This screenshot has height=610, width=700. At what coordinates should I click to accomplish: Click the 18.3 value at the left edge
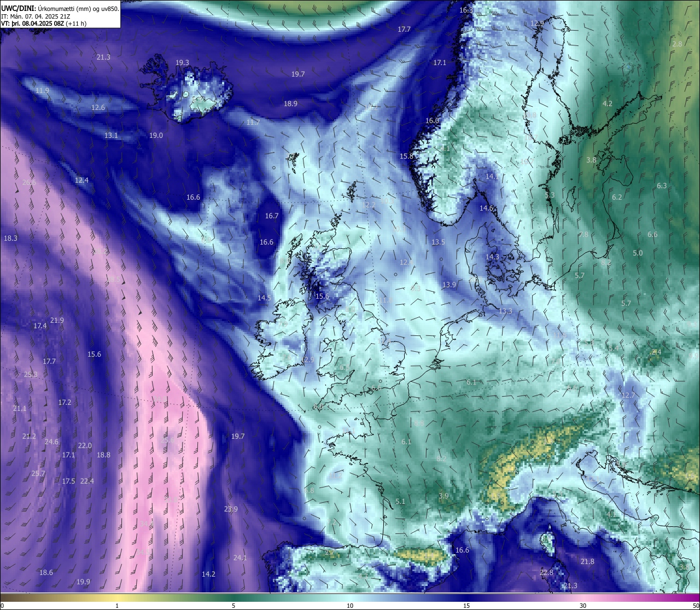(10, 239)
